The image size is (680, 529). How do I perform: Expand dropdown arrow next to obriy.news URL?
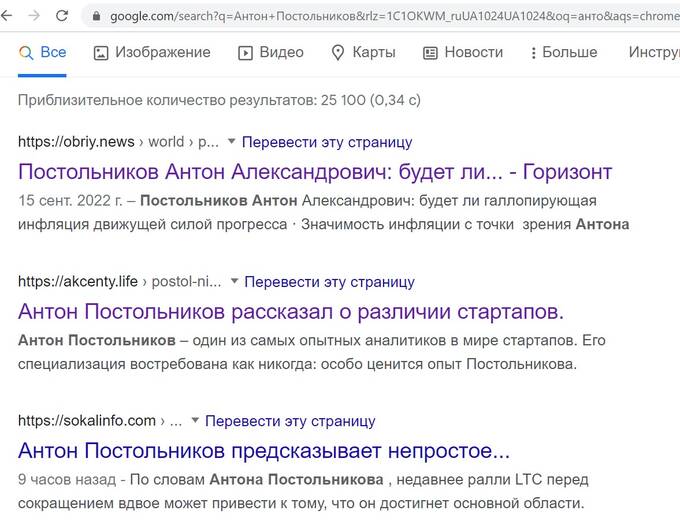tap(231, 142)
